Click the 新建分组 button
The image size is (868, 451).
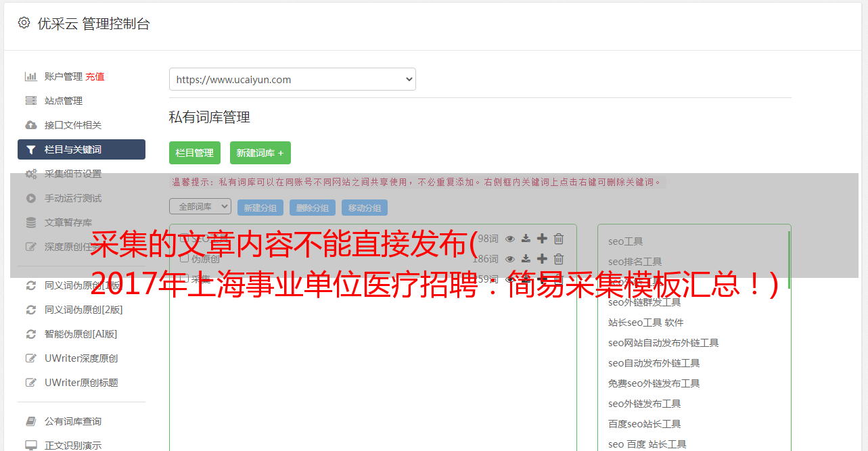click(x=260, y=208)
